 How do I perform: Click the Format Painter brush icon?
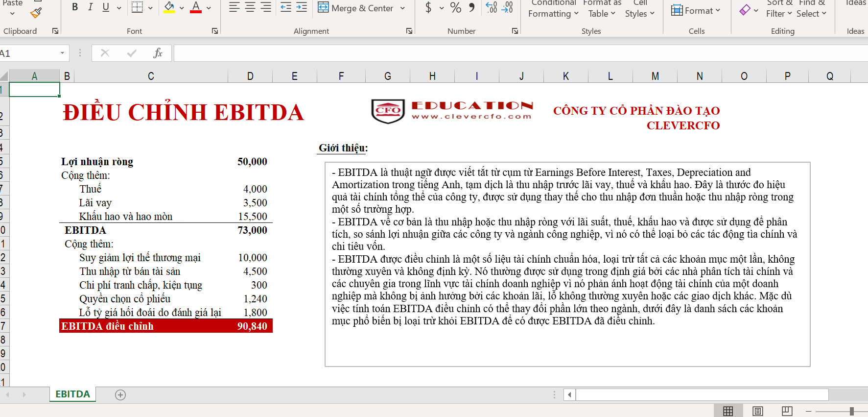pyautogui.click(x=36, y=13)
